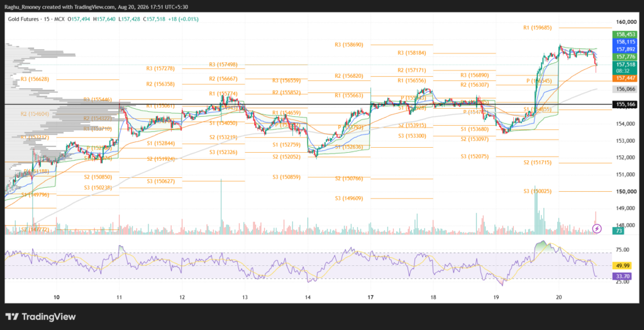Click date 12 on time axis
The height and width of the screenshot is (330, 644).
tap(182, 297)
